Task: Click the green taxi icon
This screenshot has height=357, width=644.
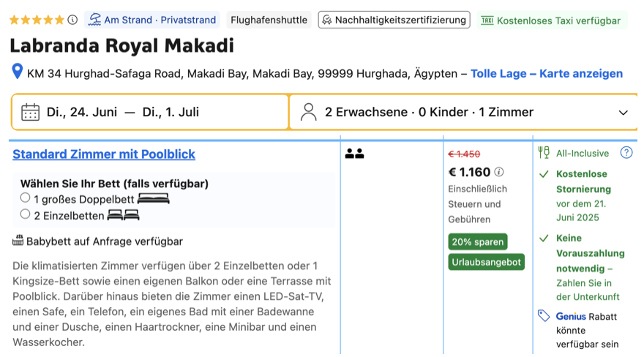Action: 487,20
